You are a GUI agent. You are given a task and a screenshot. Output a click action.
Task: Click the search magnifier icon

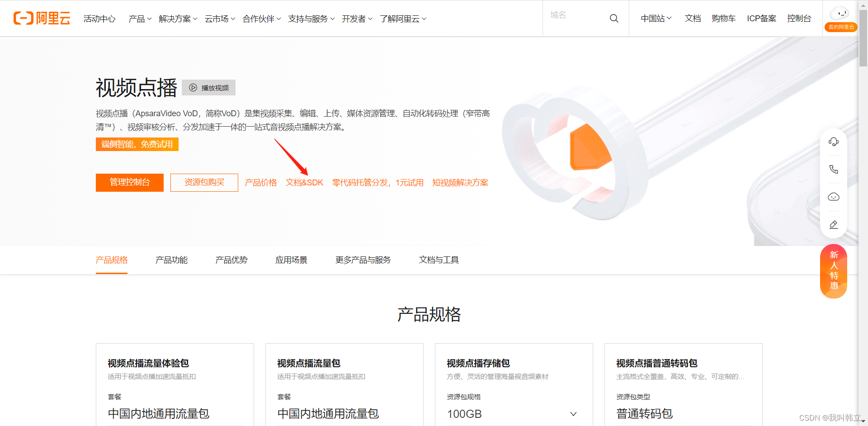614,18
